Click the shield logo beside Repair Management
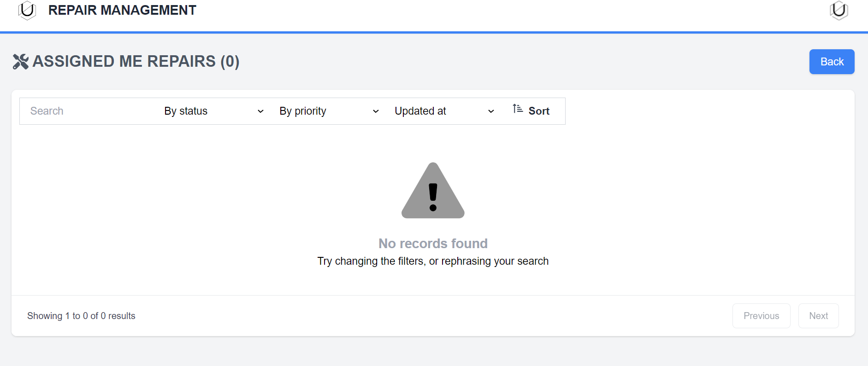Image resolution: width=868 pixels, height=366 pixels. 27,10
